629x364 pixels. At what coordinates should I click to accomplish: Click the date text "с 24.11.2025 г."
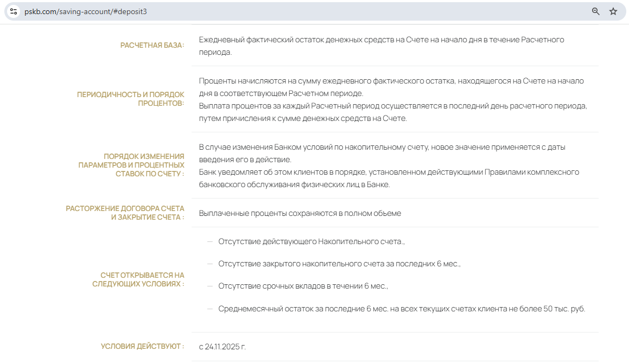coord(223,347)
